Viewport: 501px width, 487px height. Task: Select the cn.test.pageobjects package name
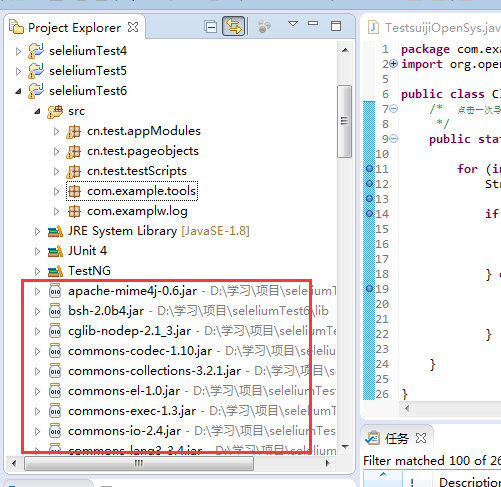coord(143,151)
